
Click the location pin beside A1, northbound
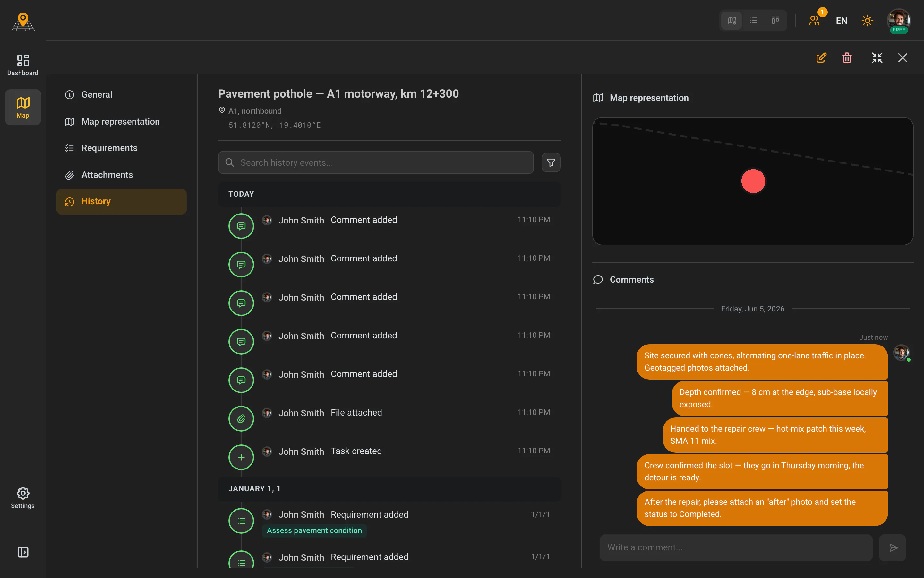click(x=222, y=110)
